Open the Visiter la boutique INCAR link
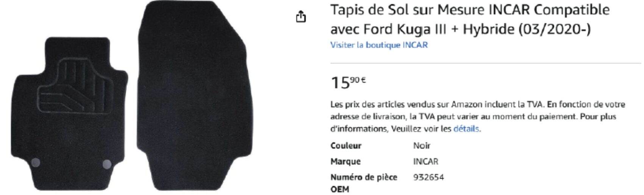The image size is (644, 195). coord(379,45)
